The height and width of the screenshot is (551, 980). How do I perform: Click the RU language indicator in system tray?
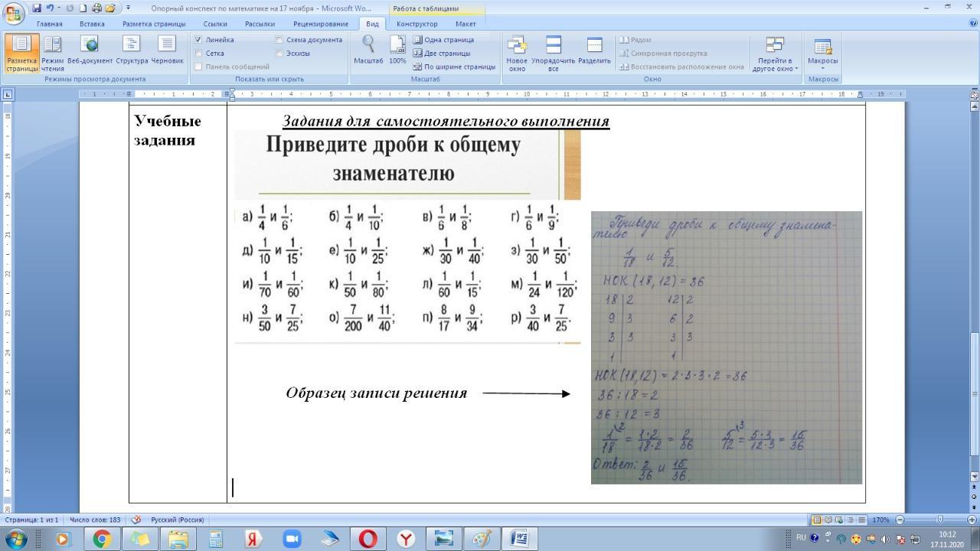801,537
